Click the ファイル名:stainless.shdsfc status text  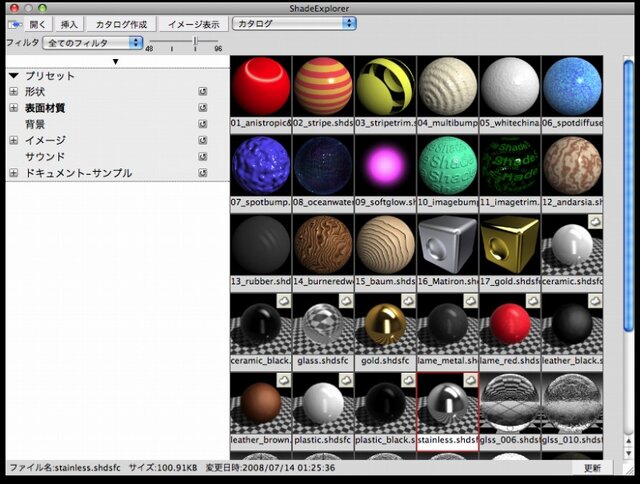click(x=64, y=468)
